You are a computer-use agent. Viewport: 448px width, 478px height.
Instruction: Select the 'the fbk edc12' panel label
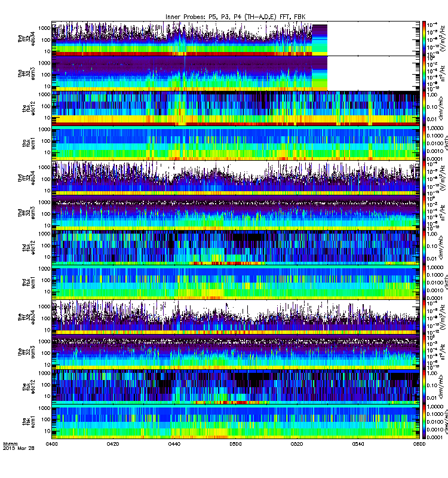point(29,387)
